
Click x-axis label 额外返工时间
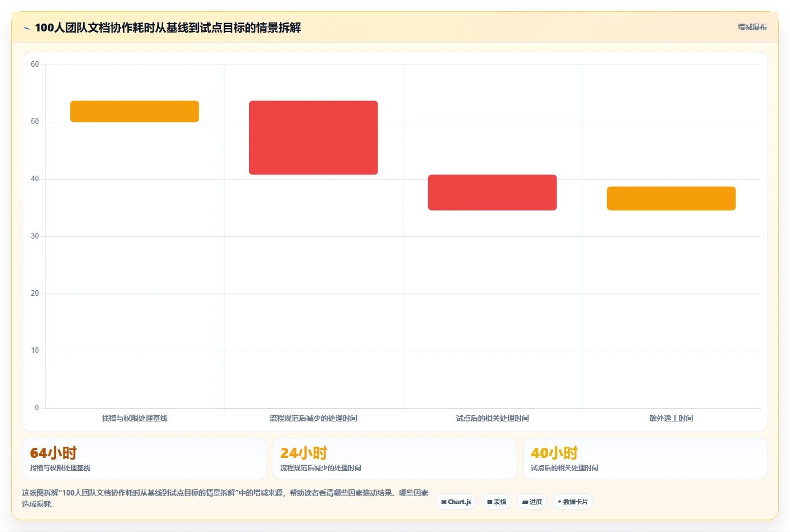click(x=671, y=418)
